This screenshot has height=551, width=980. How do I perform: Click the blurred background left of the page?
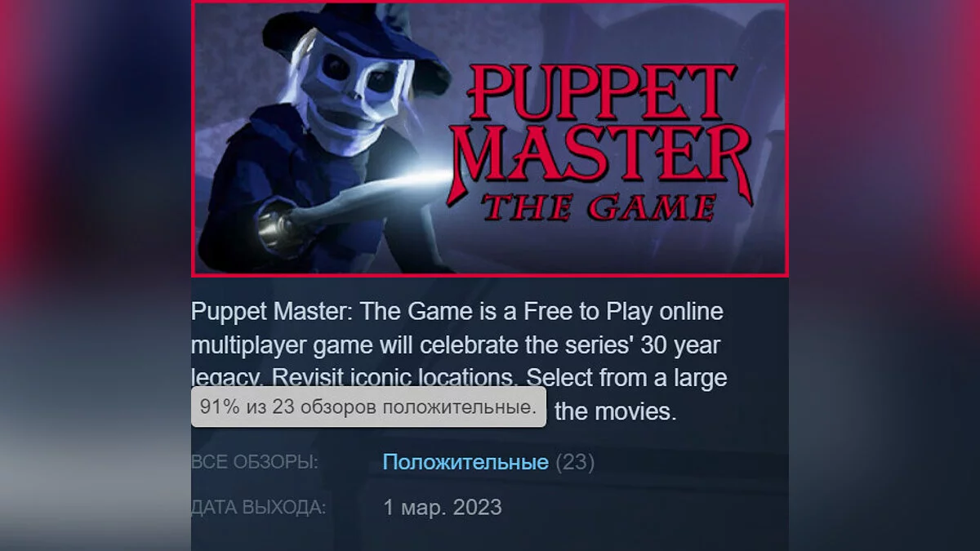pyautogui.click(x=95, y=275)
